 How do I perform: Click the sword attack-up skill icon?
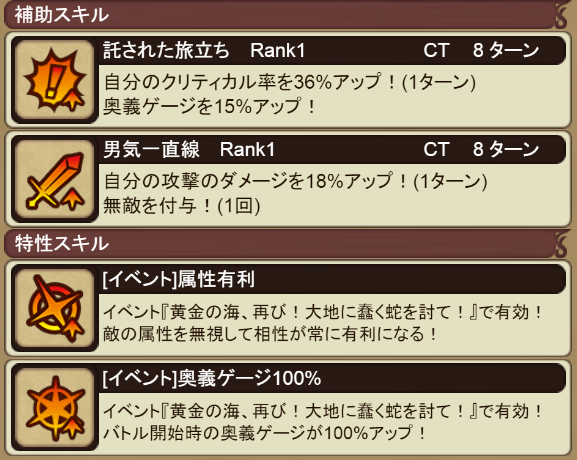click(x=54, y=179)
